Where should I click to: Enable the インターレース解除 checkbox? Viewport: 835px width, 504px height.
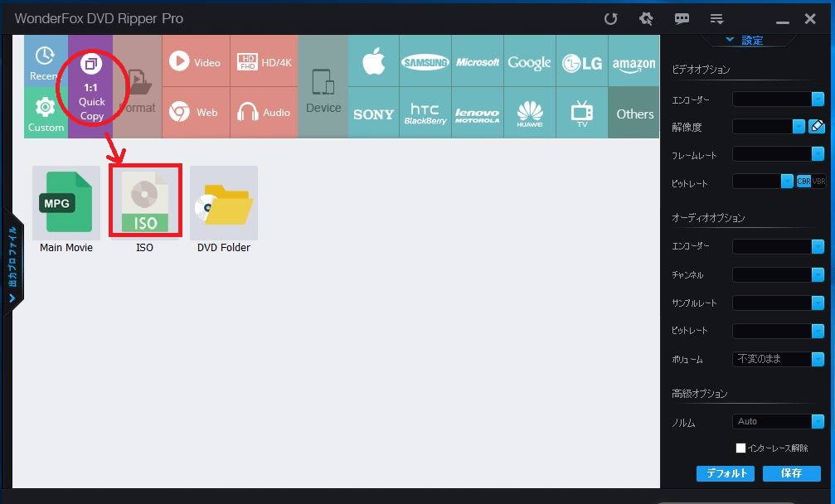740,448
